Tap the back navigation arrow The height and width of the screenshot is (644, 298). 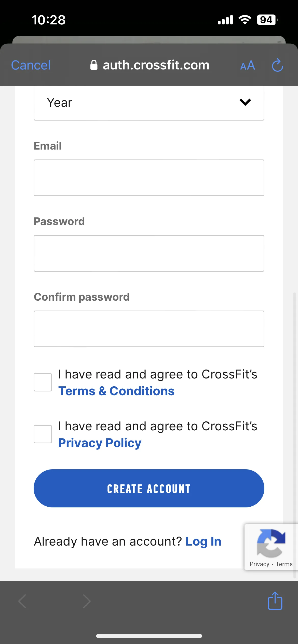tap(22, 601)
